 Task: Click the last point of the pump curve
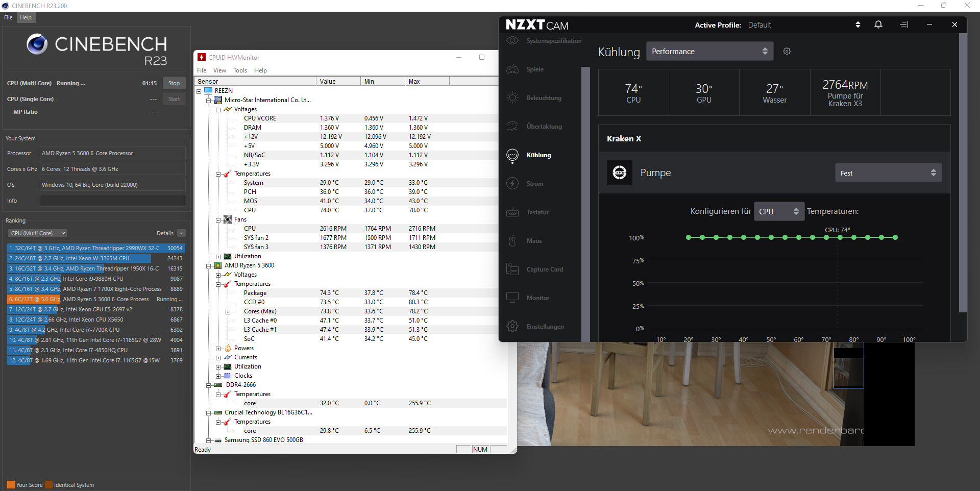pos(895,237)
